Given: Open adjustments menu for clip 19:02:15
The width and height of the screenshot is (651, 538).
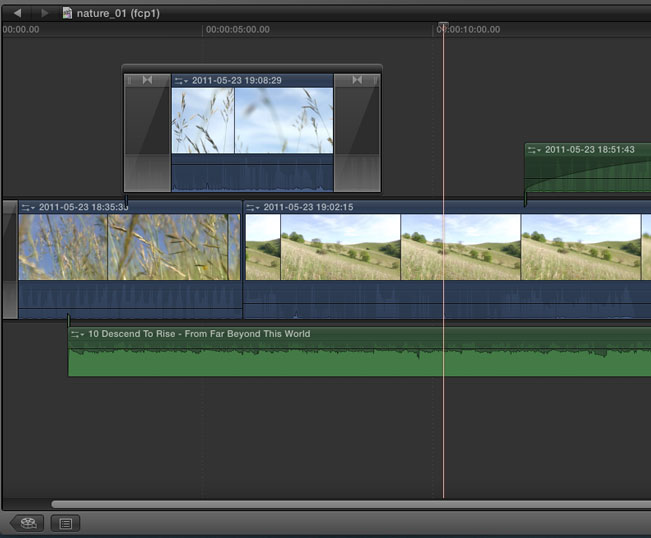Looking at the screenshot, I should [x=253, y=208].
